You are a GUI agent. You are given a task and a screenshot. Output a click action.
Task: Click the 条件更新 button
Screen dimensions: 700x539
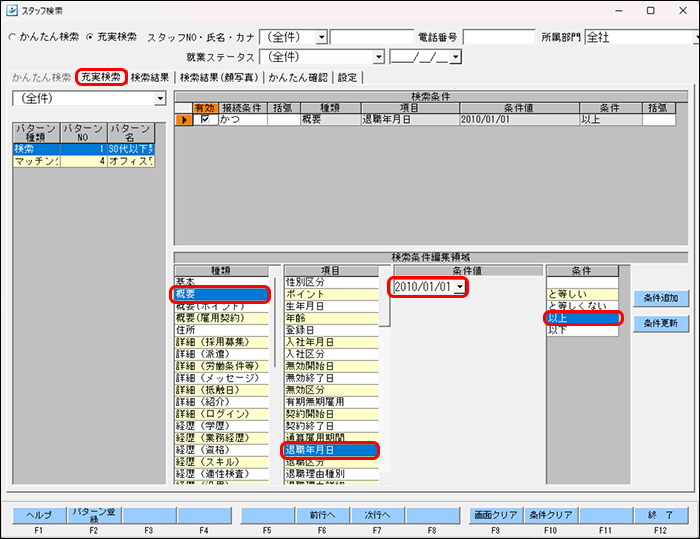pos(661,323)
